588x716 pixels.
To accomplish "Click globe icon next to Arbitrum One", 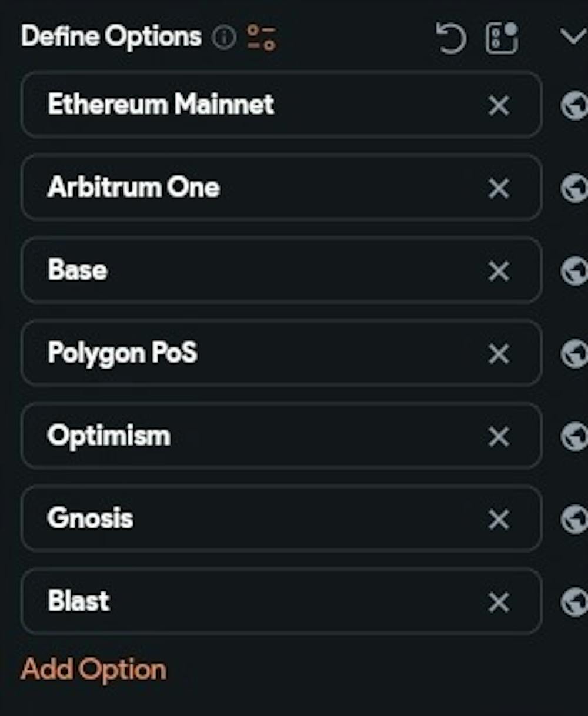I will [574, 189].
